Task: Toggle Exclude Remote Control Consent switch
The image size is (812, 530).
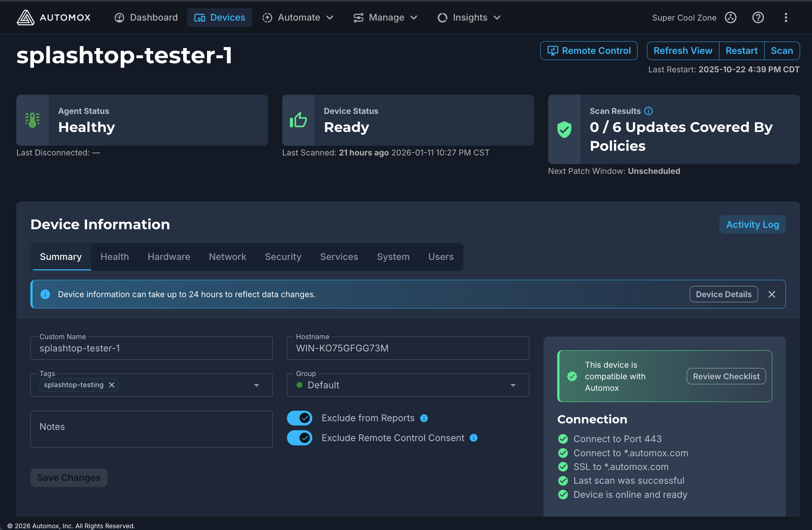Action: click(x=300, y=438)
